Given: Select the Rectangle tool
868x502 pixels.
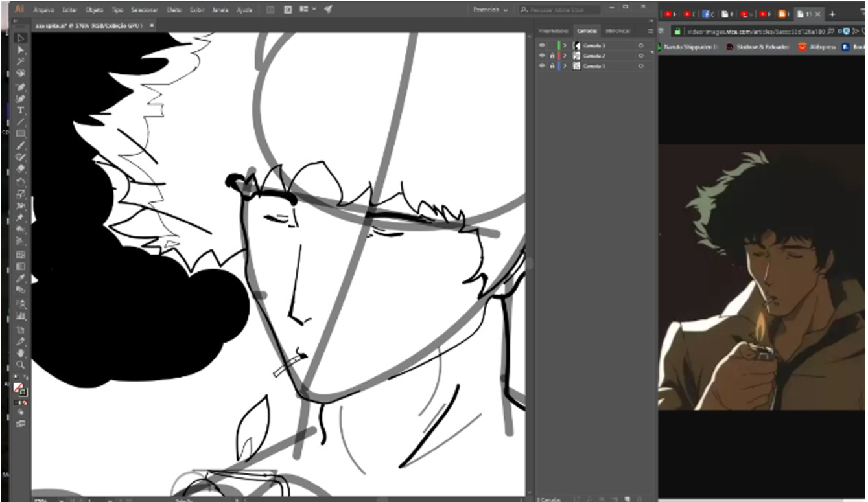Looking at the screenshot, I should click(x=21, y=133).
